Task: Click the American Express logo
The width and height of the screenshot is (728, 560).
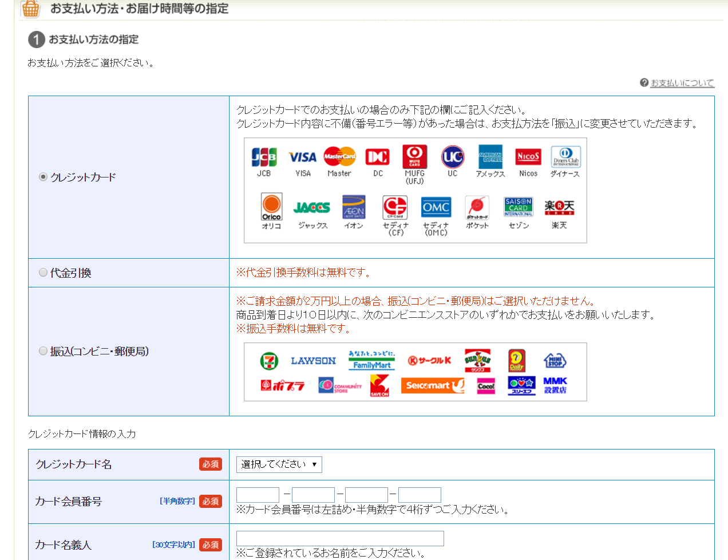Action: point(490,157)
